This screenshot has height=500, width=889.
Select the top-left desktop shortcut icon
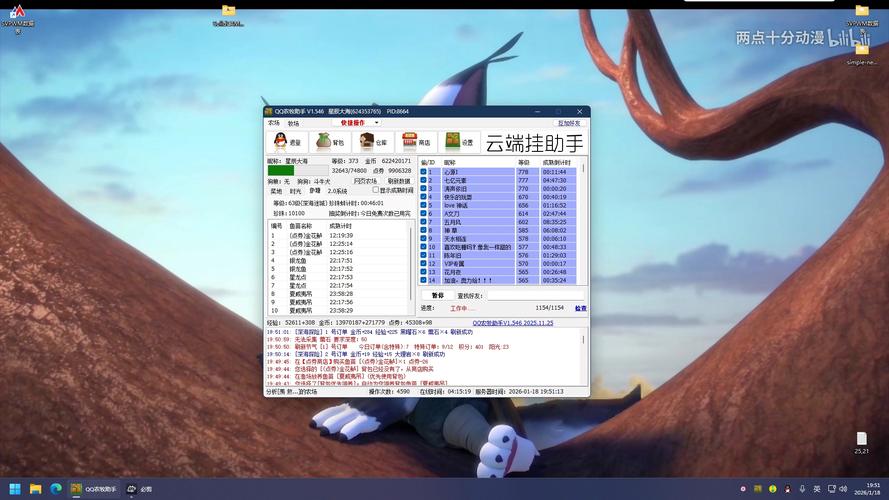(18, 19)
